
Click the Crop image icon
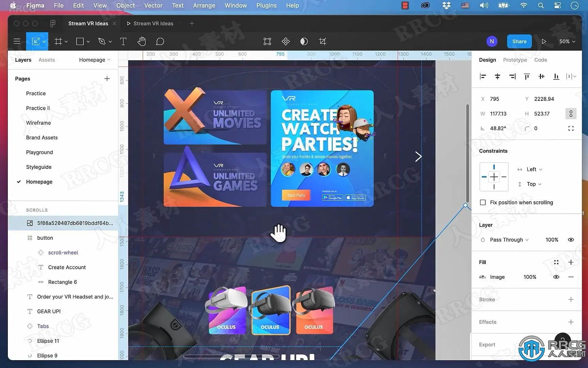(323, 42)
